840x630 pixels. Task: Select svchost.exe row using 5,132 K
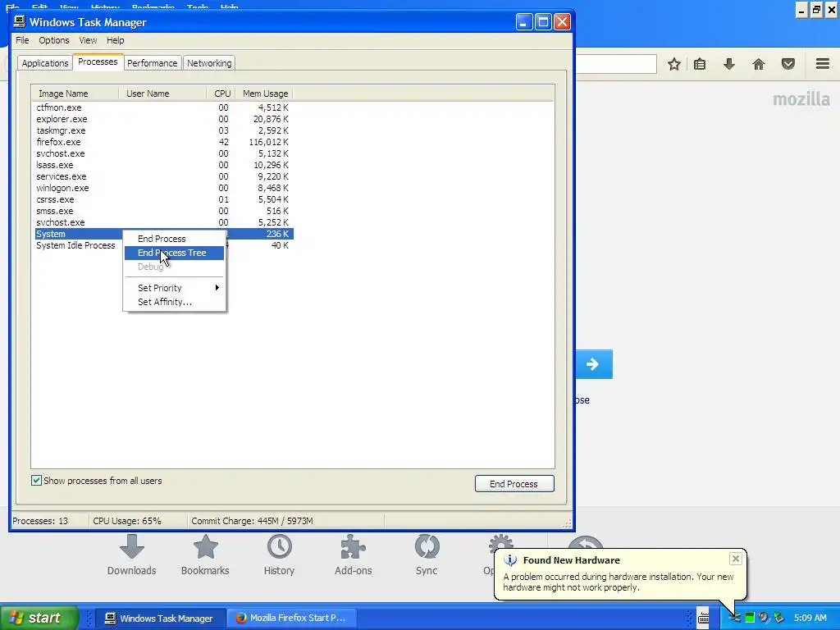click(x=164, y=153)
